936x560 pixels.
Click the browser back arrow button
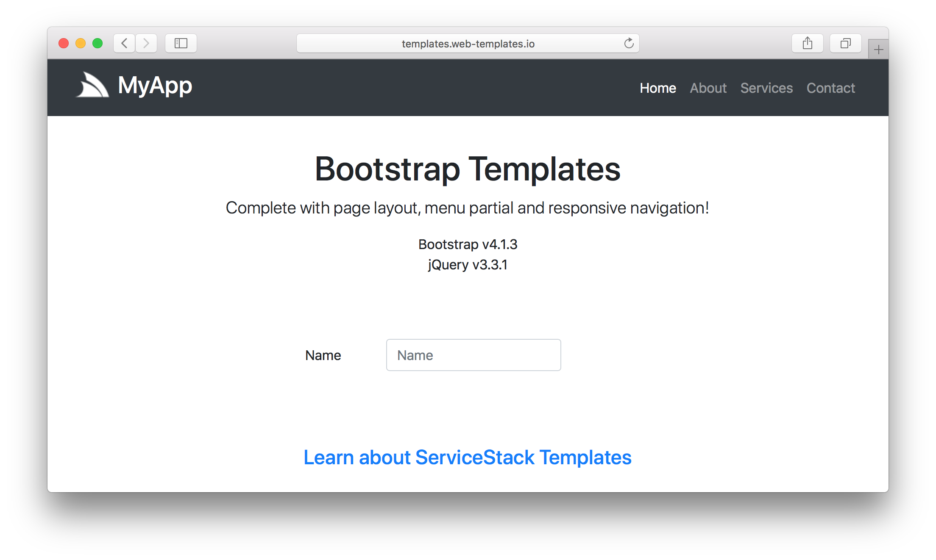(124, 43)
